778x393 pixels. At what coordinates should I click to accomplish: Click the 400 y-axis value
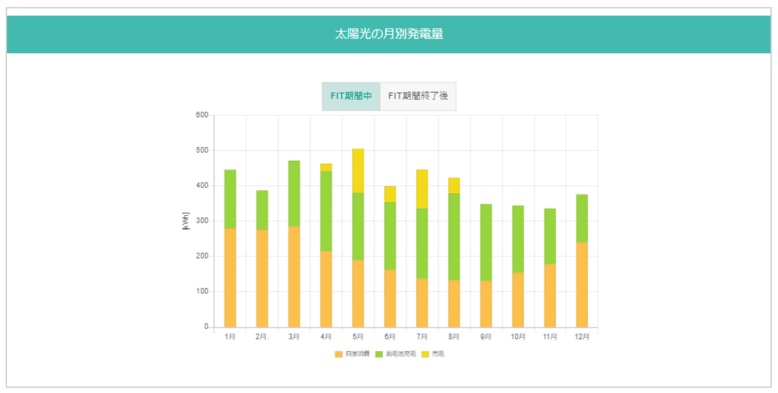pos(202,186)
